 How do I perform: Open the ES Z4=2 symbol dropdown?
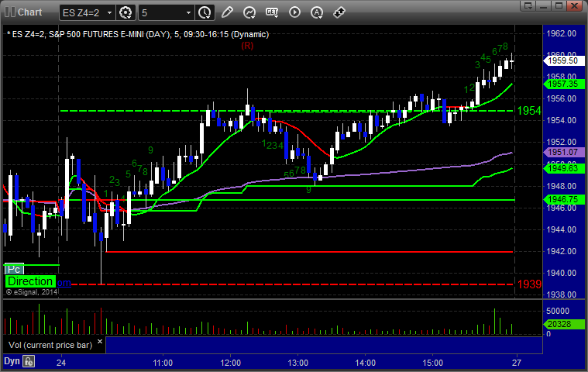(109, 12)
